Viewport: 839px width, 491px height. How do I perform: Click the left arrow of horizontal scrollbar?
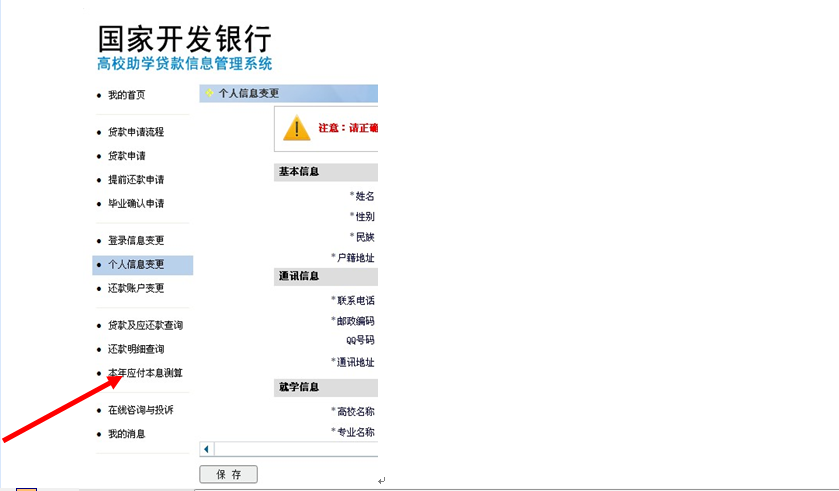[207, 449]
